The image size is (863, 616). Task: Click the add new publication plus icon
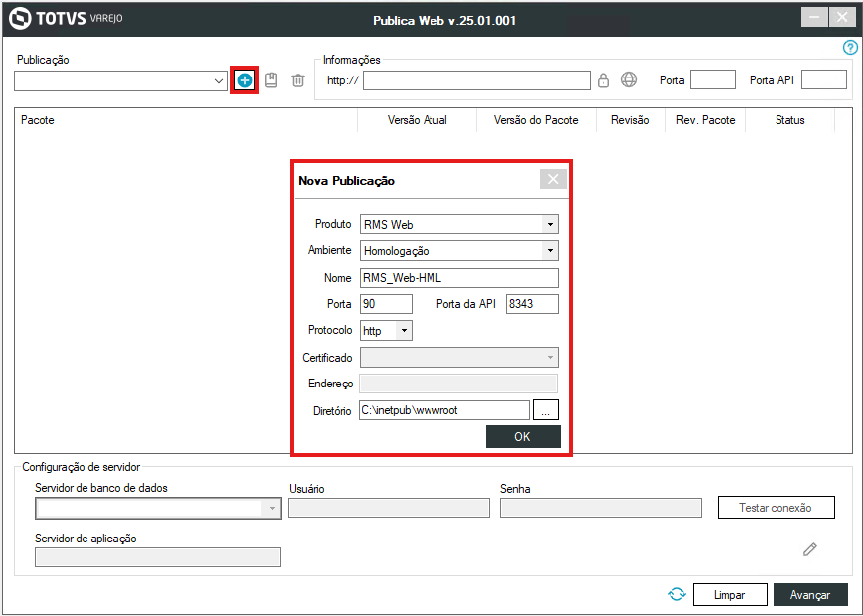point(245,80)
